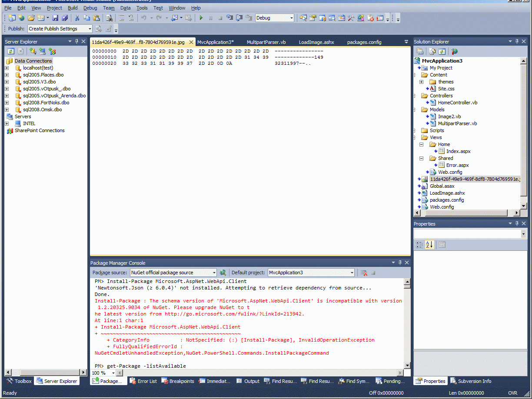
Task: Switch to MultipartParser.vb tab
Action: pyautogui.click(x=266, y=42)
